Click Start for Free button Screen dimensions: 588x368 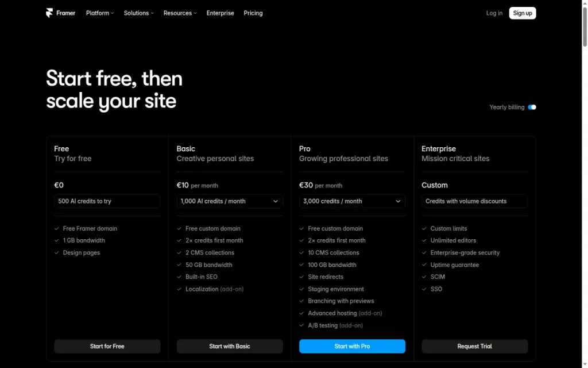[x=107, y=346]
